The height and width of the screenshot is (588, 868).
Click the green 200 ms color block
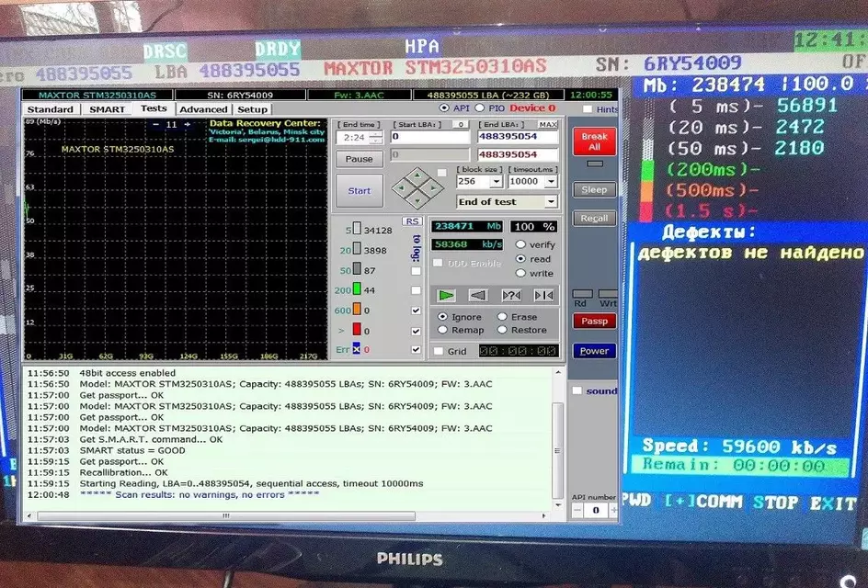pos(357,288)
